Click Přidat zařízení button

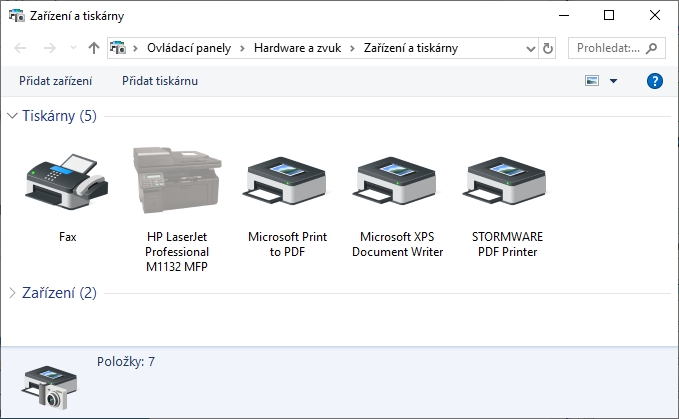55,81
